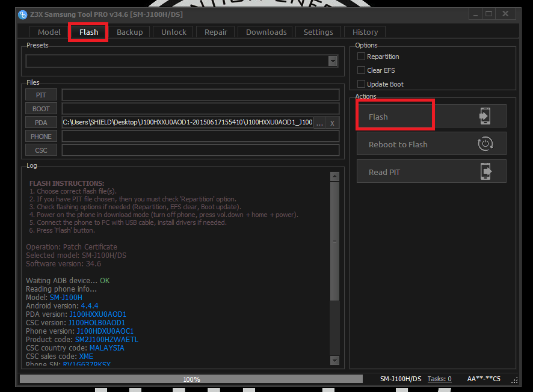
Task: Minimize the Z3X Samsung Tool window
Action: point(476,14)
